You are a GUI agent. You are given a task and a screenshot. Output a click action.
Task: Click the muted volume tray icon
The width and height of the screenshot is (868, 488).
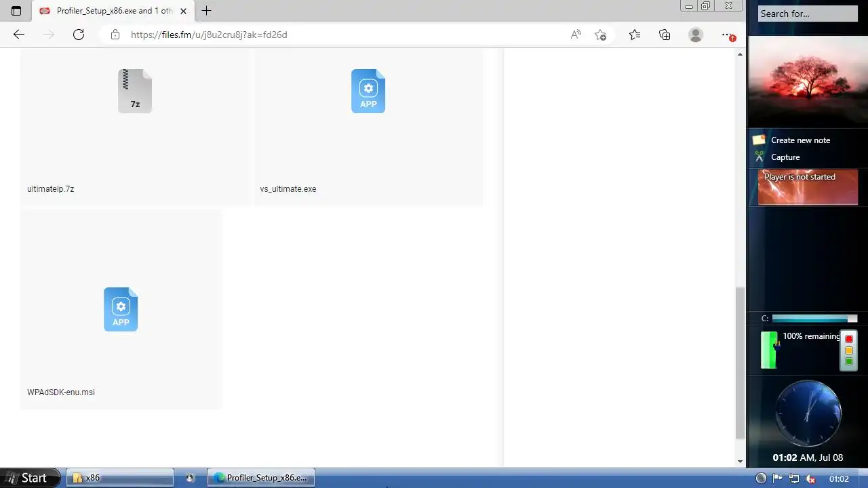pos(810,479)
